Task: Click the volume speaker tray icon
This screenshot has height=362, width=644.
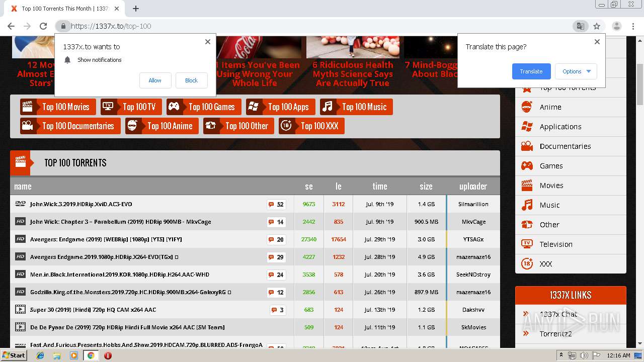Action: click(x=584, y=355)
